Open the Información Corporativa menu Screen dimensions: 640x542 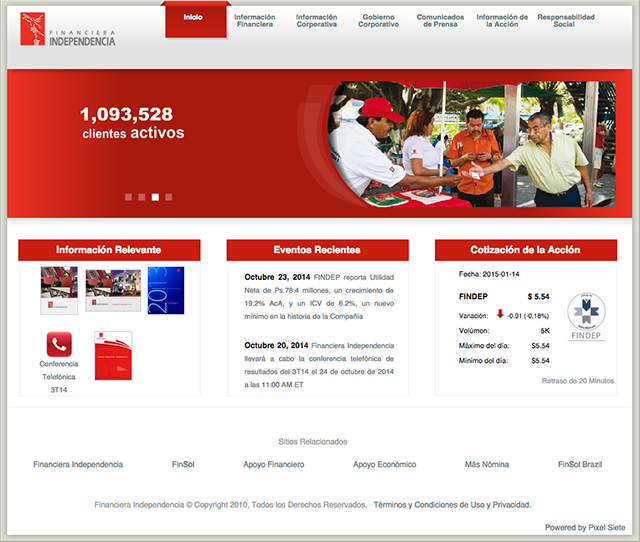point(317,21)
